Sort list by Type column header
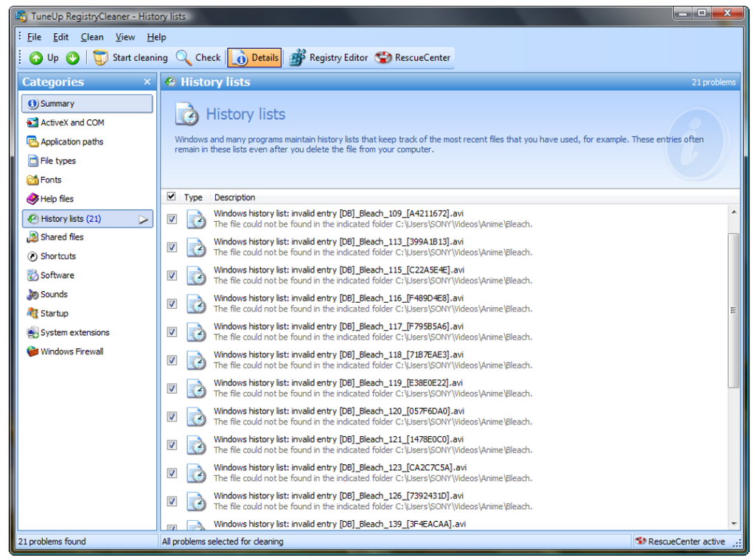The image size is (754, 560). [x=193, y=197]
